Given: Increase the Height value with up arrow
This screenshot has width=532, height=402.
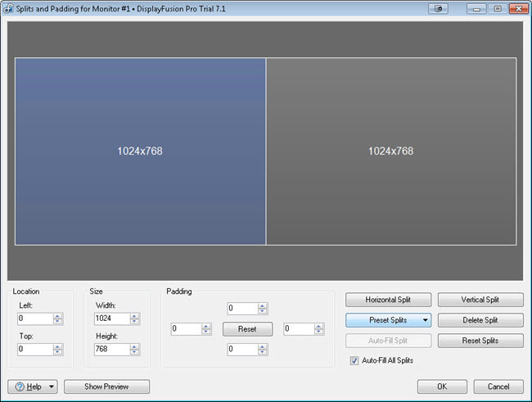Looking at the screenshot, I should click(x=134, y=346).
